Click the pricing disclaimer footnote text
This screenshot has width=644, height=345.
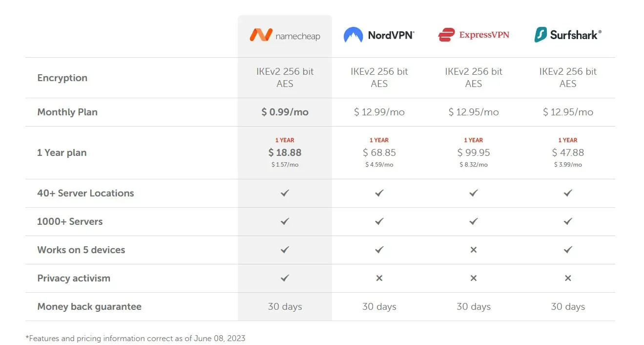click(x=135, y=338)
